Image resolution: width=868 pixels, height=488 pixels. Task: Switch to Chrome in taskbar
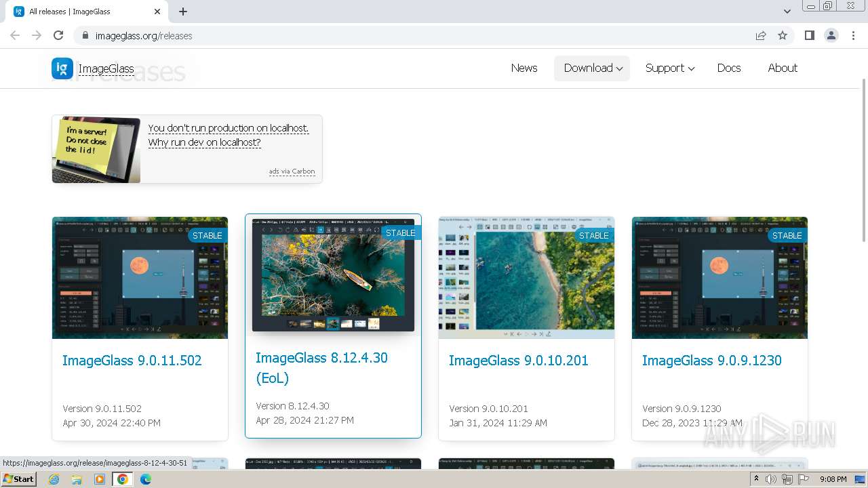(x=122, y=479)
